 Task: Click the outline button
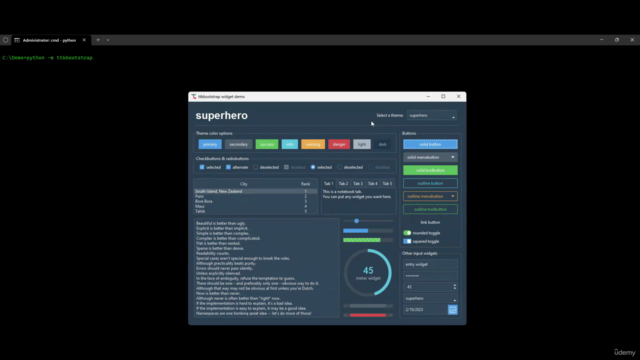tap(430, 183)
